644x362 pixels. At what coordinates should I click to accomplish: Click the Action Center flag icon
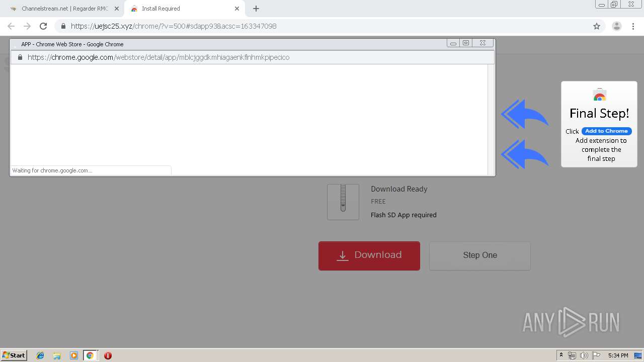pyautogui.click(x=596, y=355)
